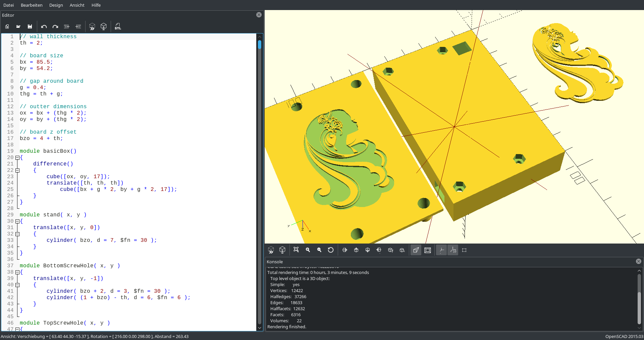Unindent the selected code lines

point(67,26)
